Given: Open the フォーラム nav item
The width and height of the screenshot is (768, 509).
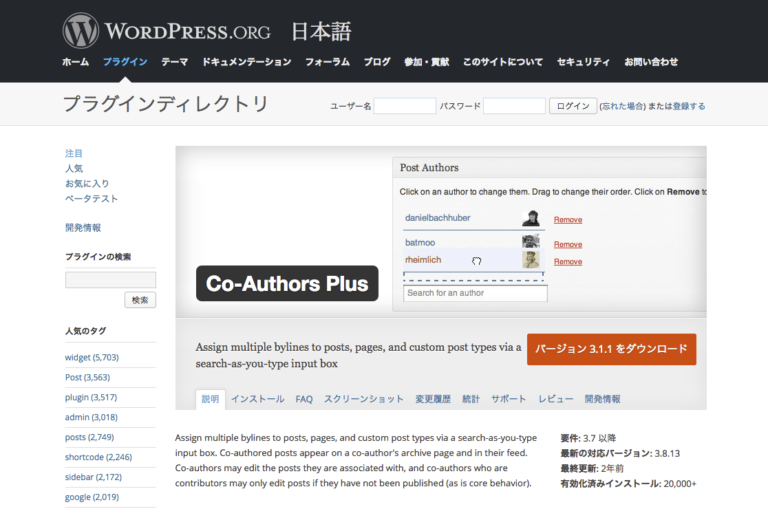Looking at the screenshot, I should point(327,62).
